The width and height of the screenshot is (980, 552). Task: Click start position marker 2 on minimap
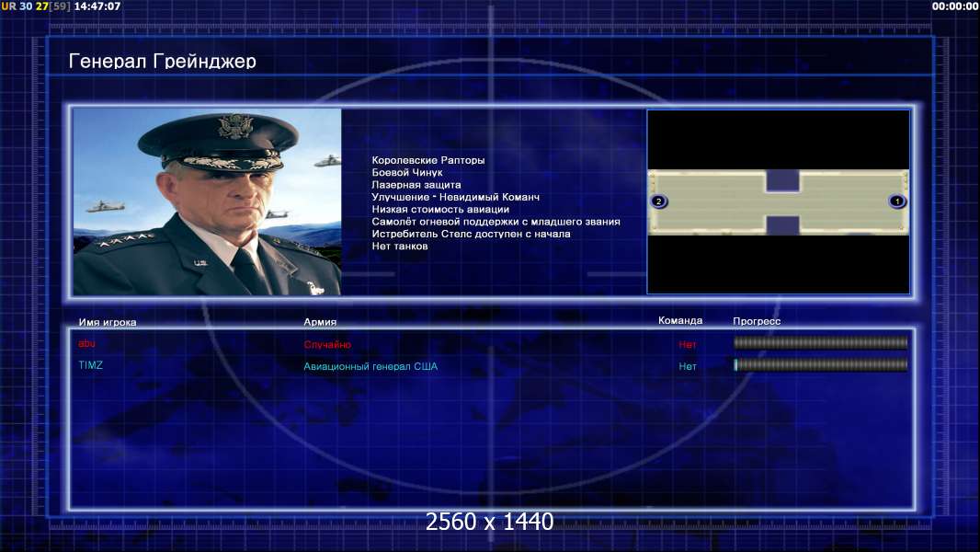tap(658, 201)
